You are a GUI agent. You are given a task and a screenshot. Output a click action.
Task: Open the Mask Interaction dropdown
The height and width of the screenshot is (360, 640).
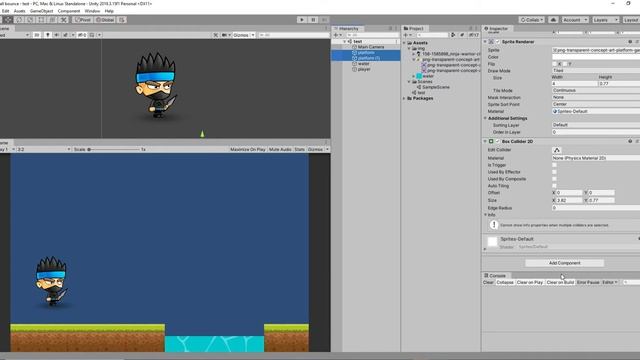click(x=596, y=97)
